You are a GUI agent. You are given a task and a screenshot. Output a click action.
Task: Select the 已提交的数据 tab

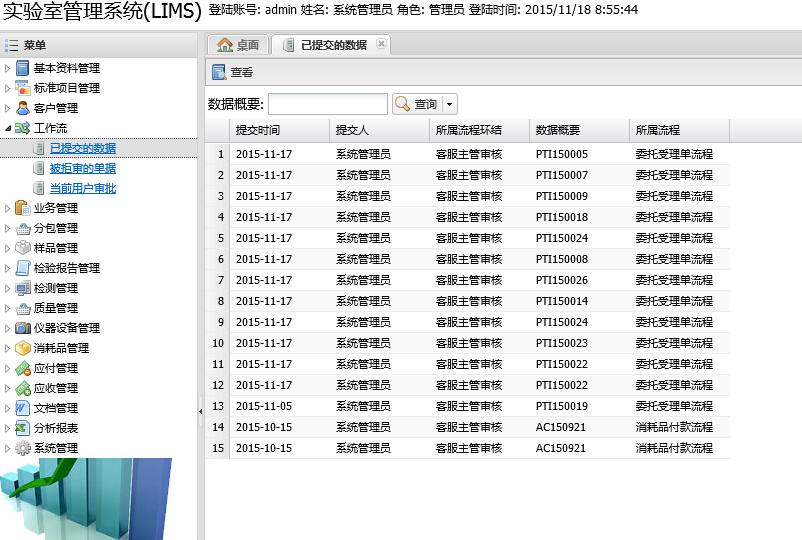[332, 45]
